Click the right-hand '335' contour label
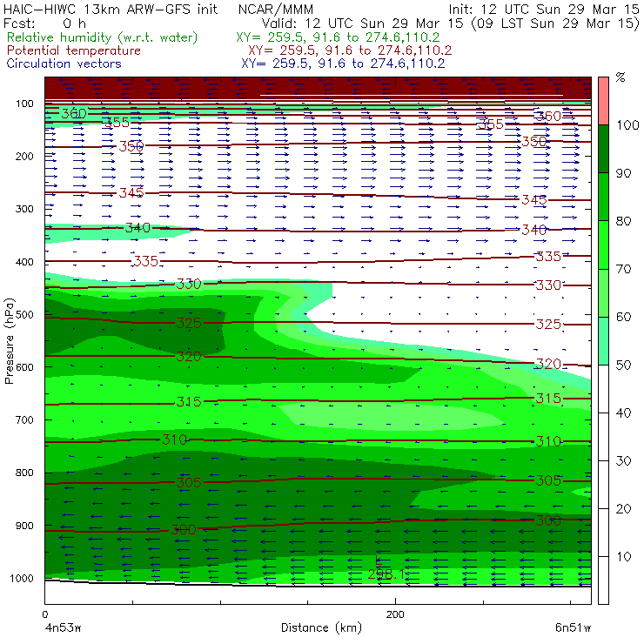Screen dimensions: 644x644 [548, 256]
